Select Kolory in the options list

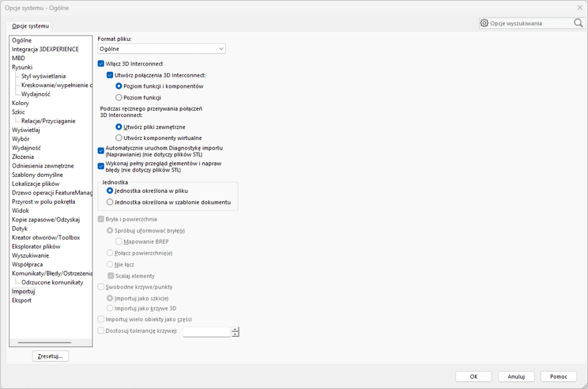point(20,103)
